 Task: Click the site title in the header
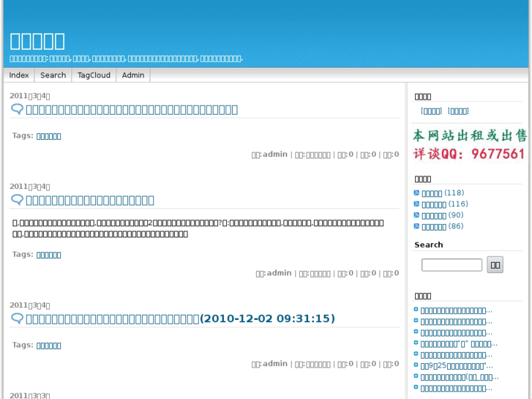coord(37,41)
